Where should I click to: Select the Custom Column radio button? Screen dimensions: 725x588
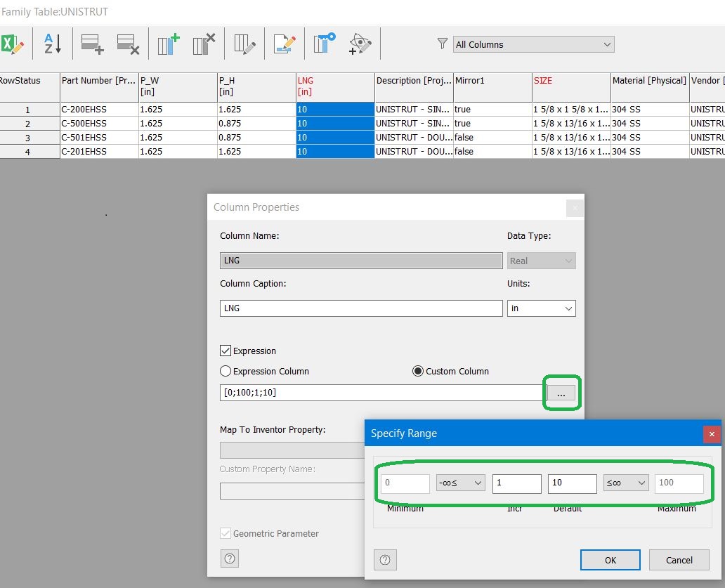pyautogui.click(x=419, y=371)
